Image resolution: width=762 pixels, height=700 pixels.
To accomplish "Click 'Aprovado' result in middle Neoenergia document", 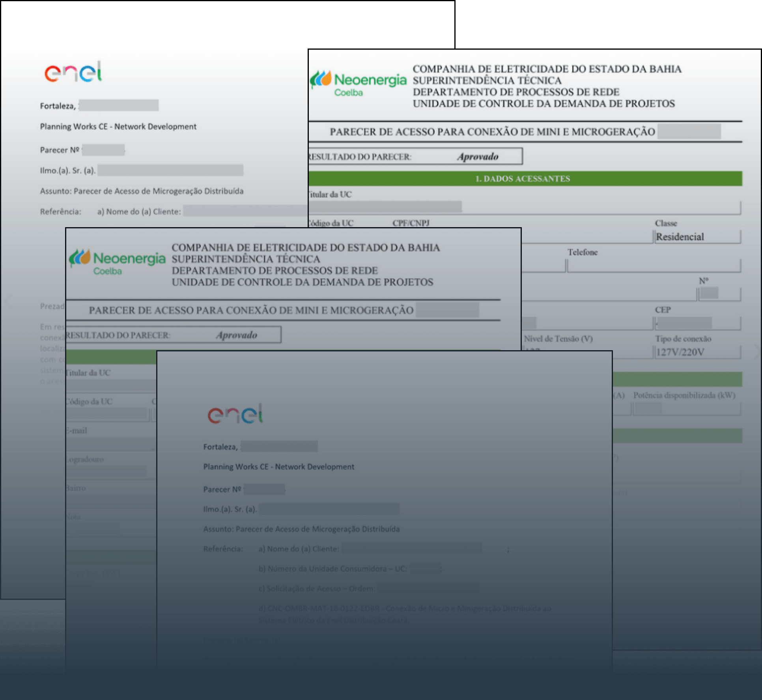I will (236, 335).
